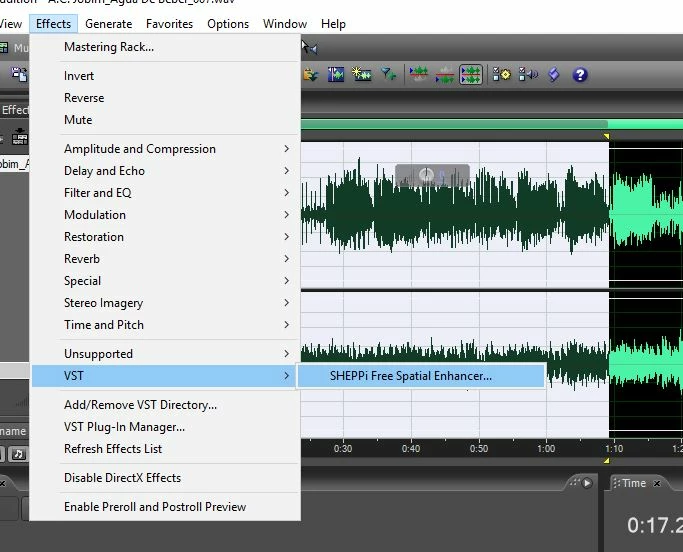This screenshot has width=683, height=552.
Task: Expand Amplitude and Compression submenu
Action: click(166, 149)
